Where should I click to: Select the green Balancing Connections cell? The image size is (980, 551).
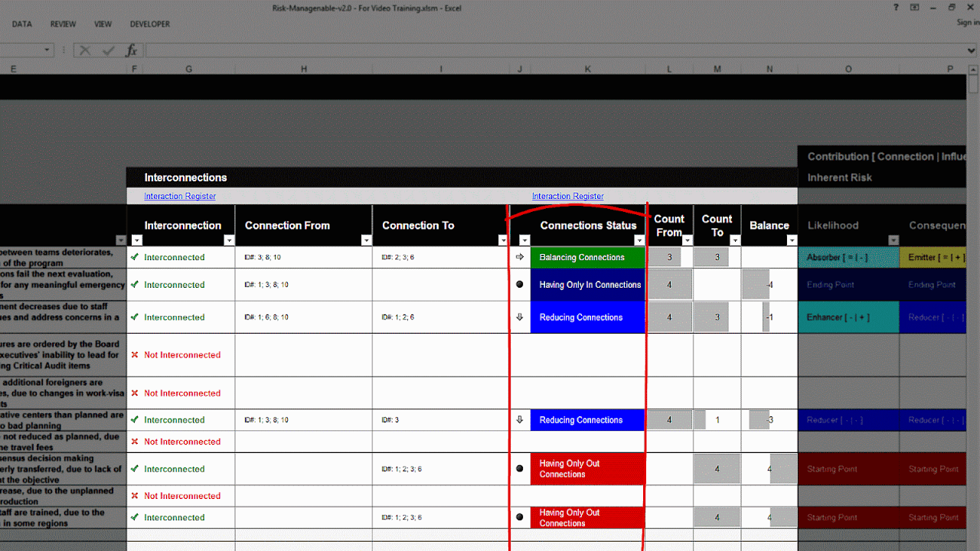(588, 257)
